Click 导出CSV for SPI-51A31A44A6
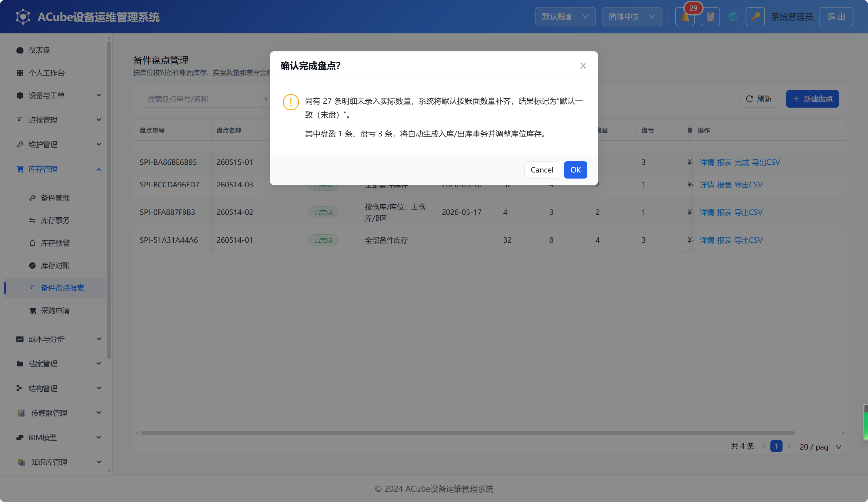The image size is (868, 502). click(x=749, y=240)
